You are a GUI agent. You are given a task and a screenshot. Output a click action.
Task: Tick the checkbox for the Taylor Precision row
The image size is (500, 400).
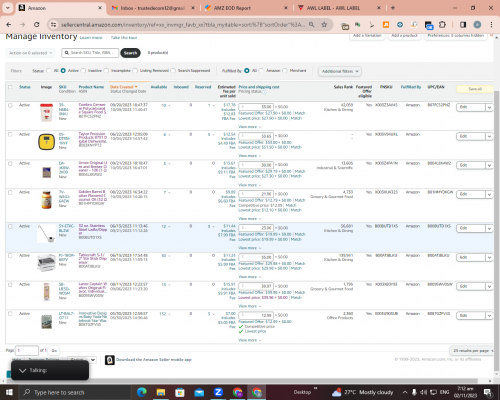10,134
